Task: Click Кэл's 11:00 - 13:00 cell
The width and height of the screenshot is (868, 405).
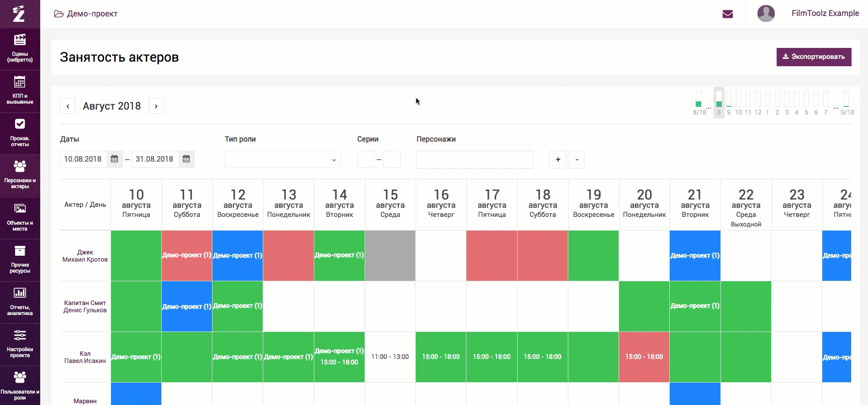Action: pyautogui.click(x=390, y=357)
